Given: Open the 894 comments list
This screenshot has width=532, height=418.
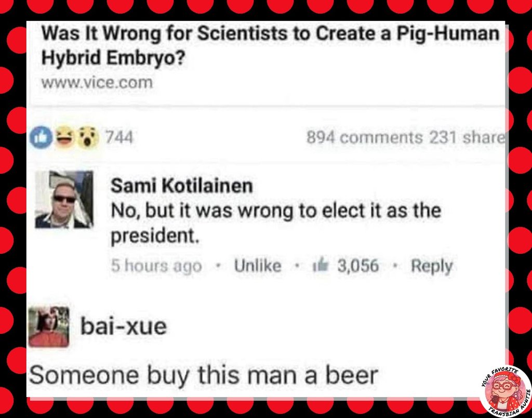Looking at the screenshot, I should (x=364, y=138).
